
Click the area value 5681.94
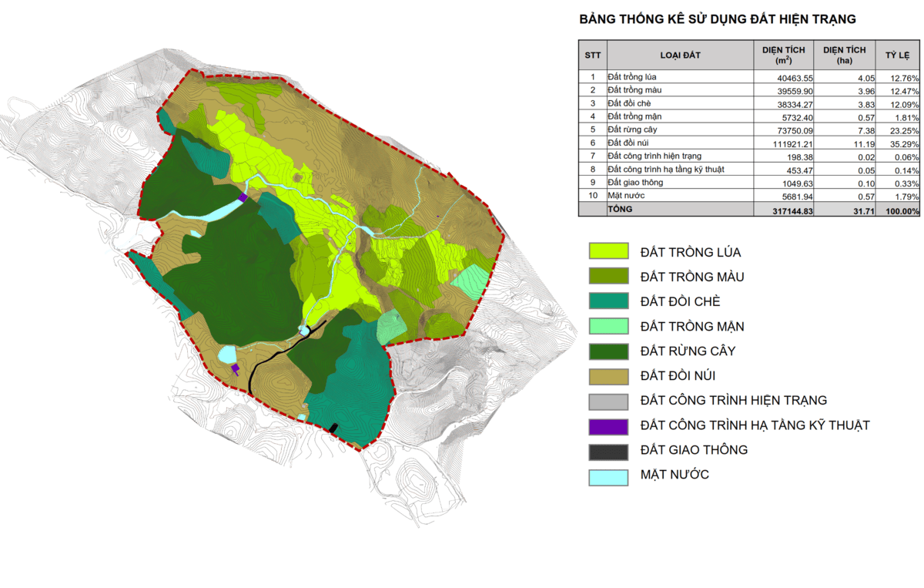pyautogui.click(x=796, y=197)
